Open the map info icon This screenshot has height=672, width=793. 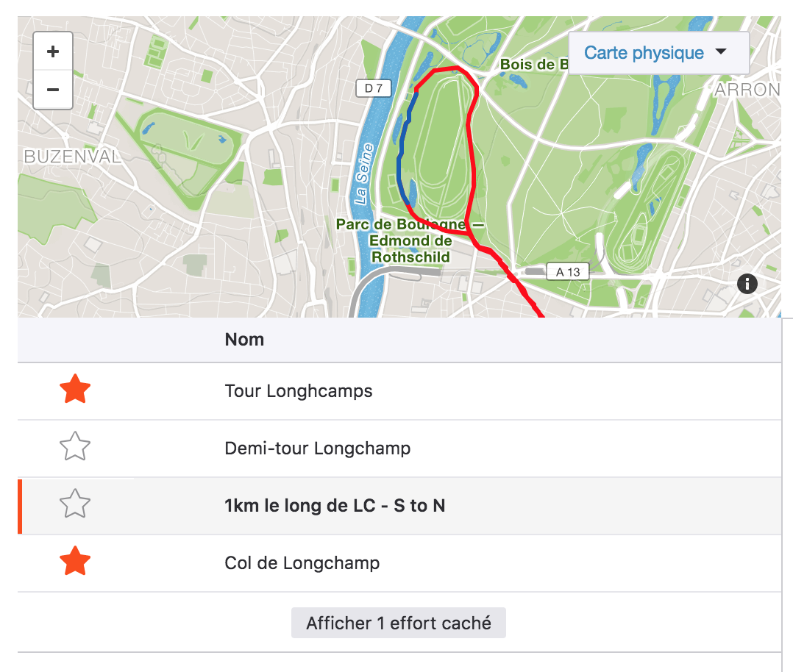pos(747,284)
